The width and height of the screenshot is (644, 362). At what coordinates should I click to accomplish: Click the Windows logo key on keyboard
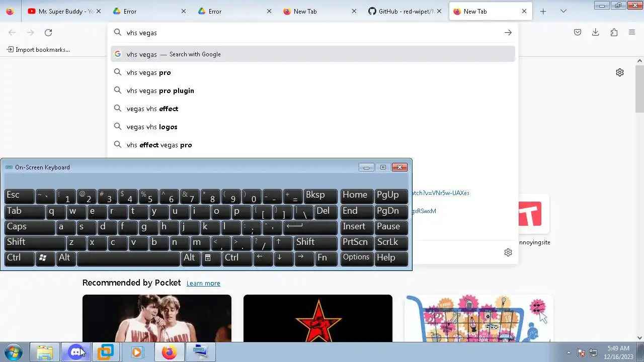click(x=45, y=258)
